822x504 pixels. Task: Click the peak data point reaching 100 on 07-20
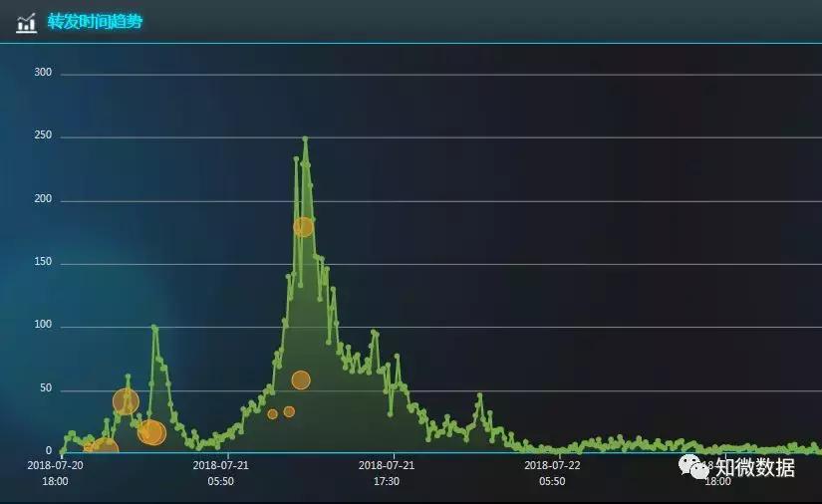coord(154,328)
